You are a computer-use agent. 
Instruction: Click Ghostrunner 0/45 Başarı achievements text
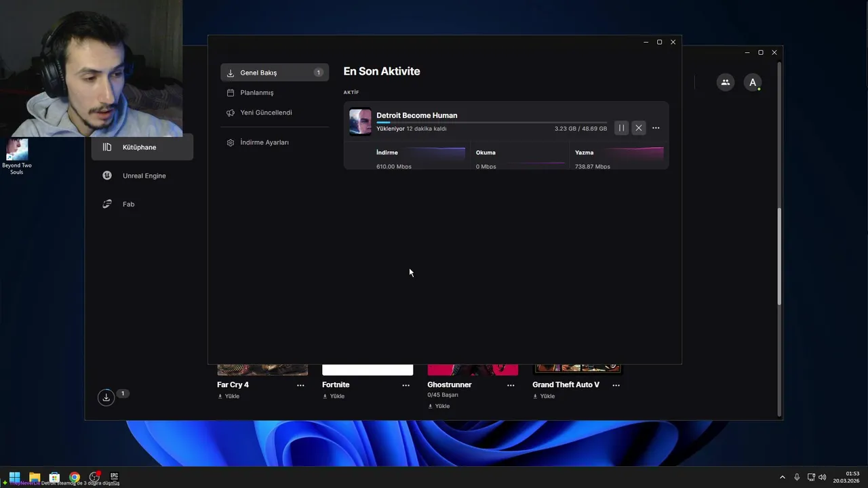pyautogui.click(x=443, y=395)
